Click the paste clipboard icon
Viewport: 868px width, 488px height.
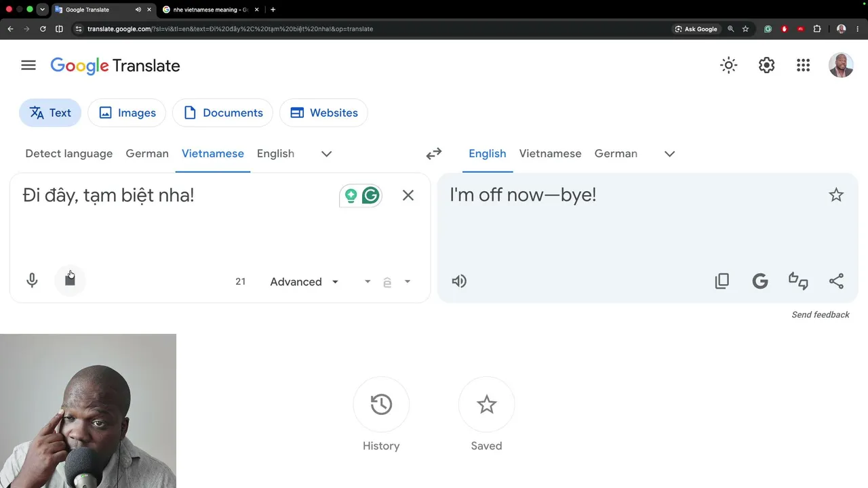[70, 279]
